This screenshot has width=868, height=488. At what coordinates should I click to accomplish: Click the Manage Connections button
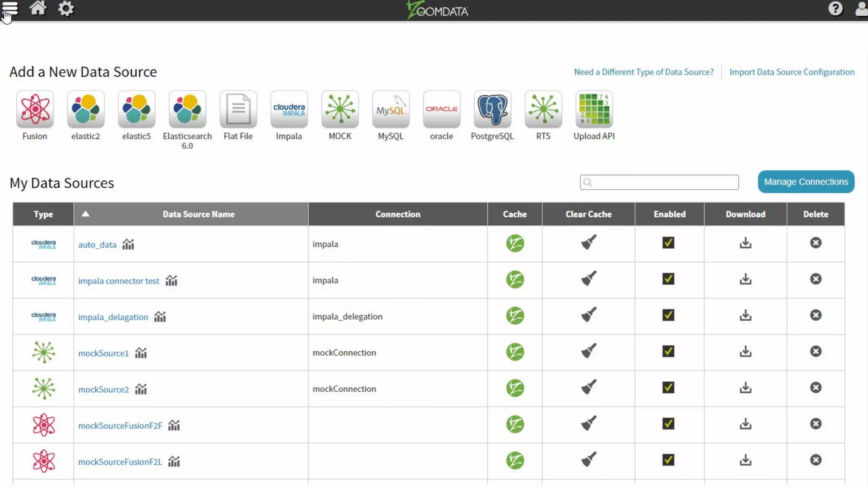(x=806, y=182)
